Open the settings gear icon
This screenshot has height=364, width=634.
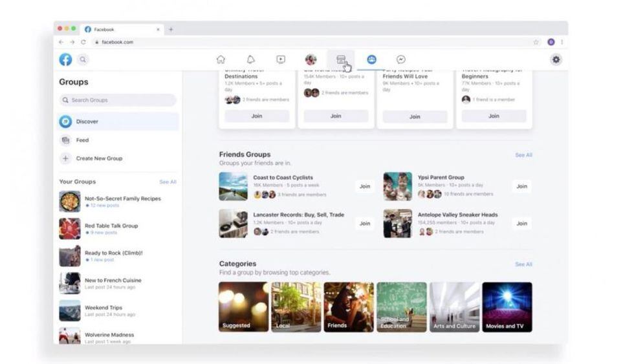coord(556,59)
